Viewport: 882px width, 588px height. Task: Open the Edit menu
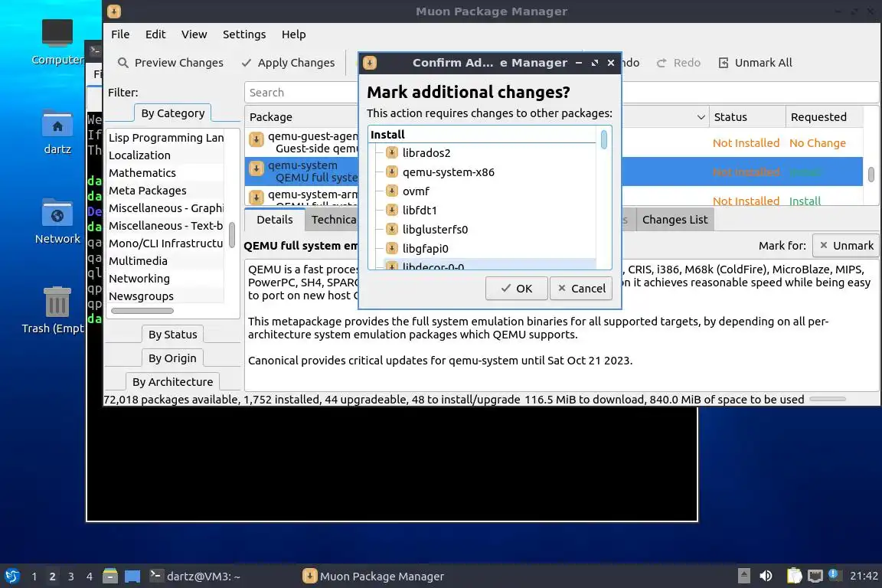click(x=155, y=34)
